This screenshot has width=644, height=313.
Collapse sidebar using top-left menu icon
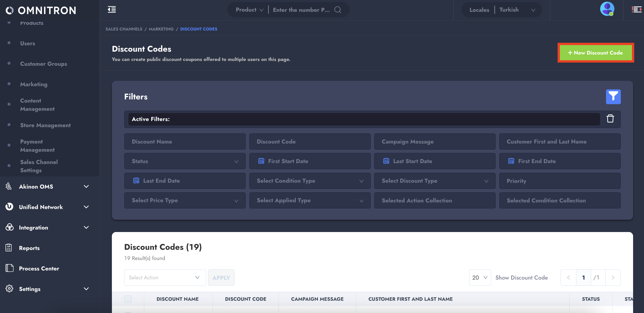point(111,10)
